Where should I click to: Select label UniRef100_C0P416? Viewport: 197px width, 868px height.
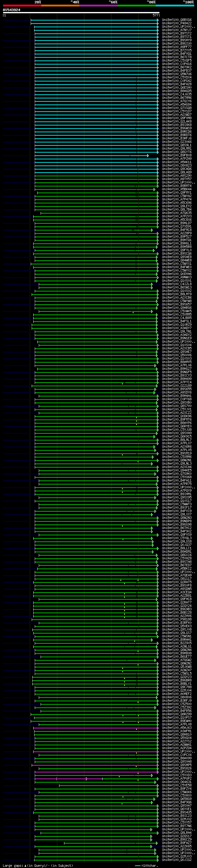click(x=177, y=64)
